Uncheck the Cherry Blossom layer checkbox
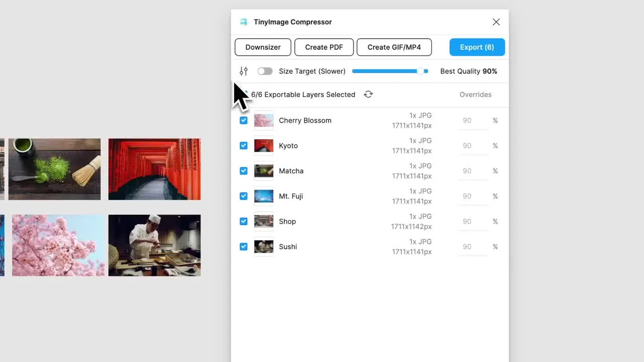 point(244,121)
